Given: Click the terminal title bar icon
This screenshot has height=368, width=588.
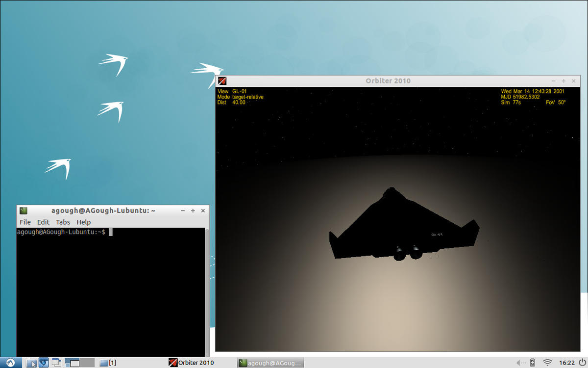Looking at the screenshot, I should tap(23, 210).
